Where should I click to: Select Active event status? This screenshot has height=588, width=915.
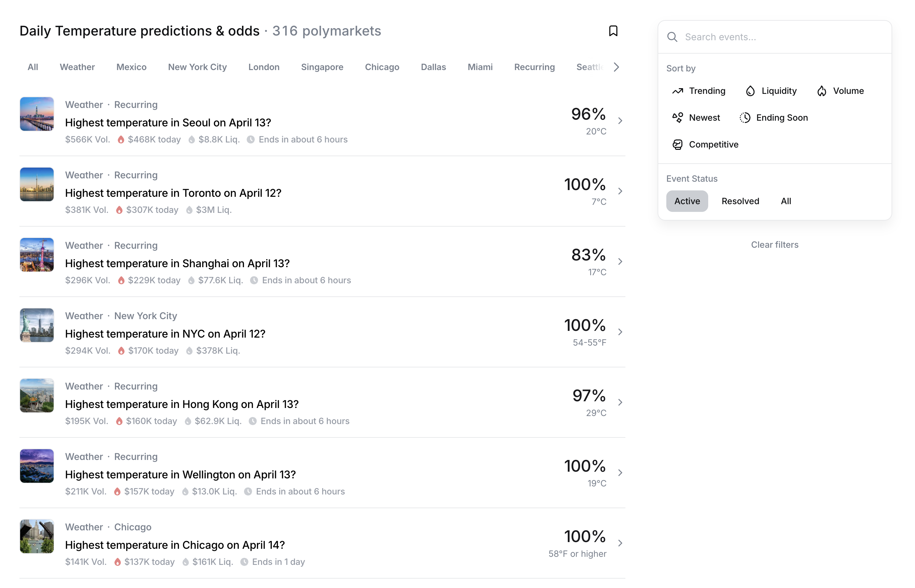pos(687,201)
